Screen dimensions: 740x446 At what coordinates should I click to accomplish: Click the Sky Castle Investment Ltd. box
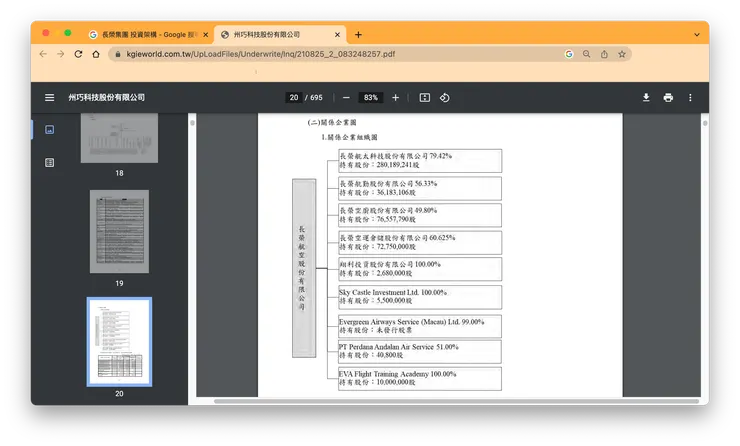point(420,297)
